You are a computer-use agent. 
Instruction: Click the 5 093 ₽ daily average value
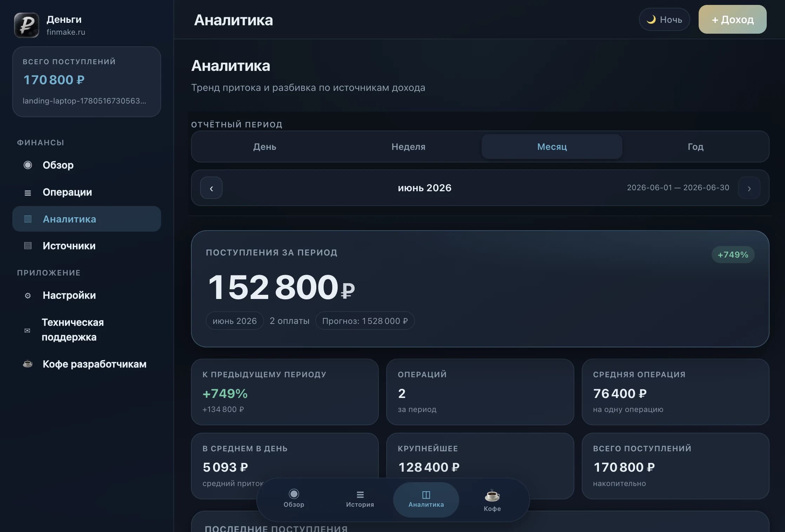(x=225, y=467)
